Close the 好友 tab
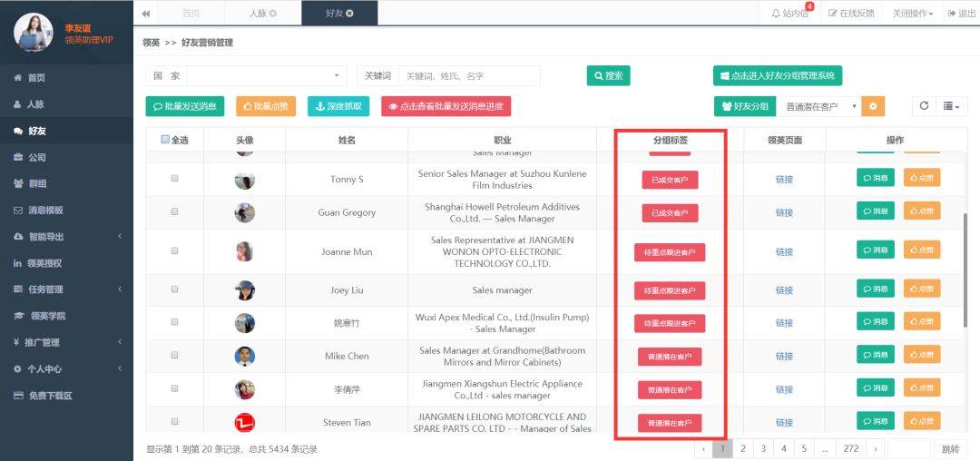 coord(349,13)
